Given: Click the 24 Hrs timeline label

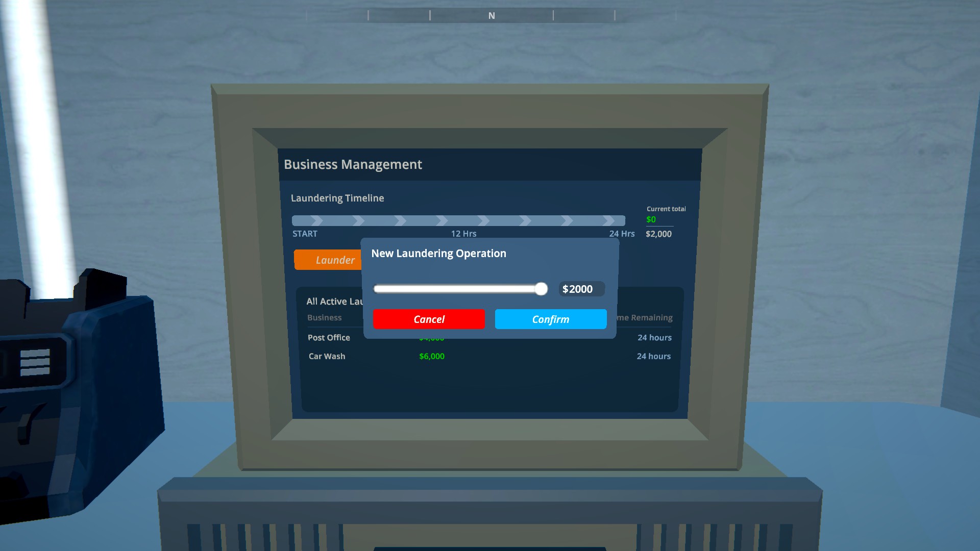Looking at the screenshot, I should [622, 234].
